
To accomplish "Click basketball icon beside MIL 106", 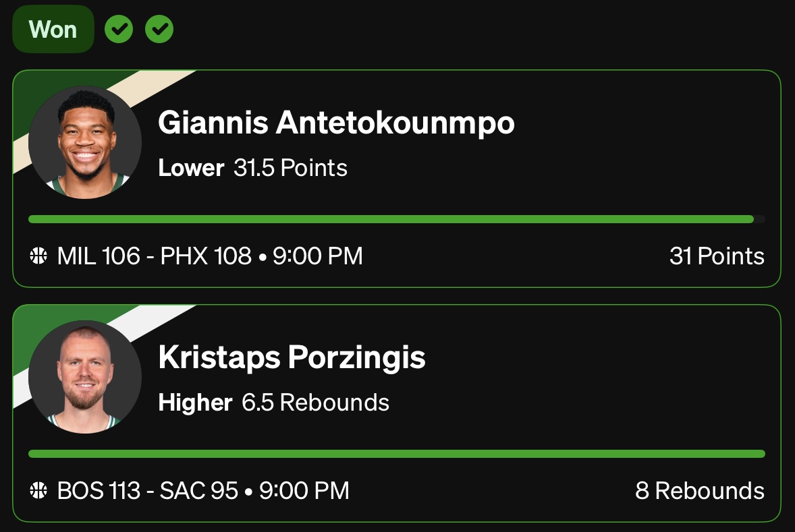I will point(39,256).
